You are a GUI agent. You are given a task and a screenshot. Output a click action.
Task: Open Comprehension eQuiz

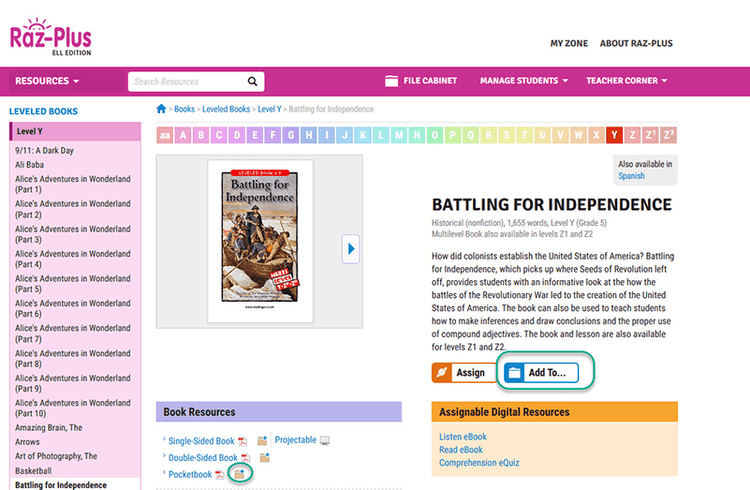479,463
